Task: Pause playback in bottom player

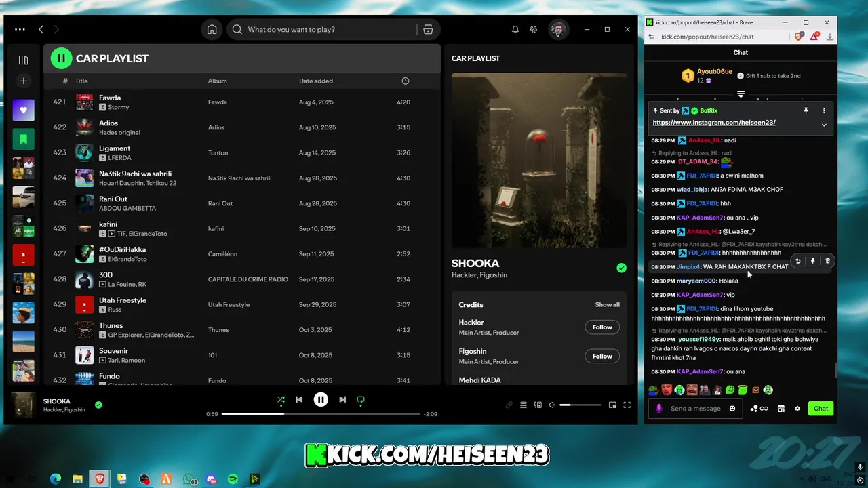Action: [321, 400]
